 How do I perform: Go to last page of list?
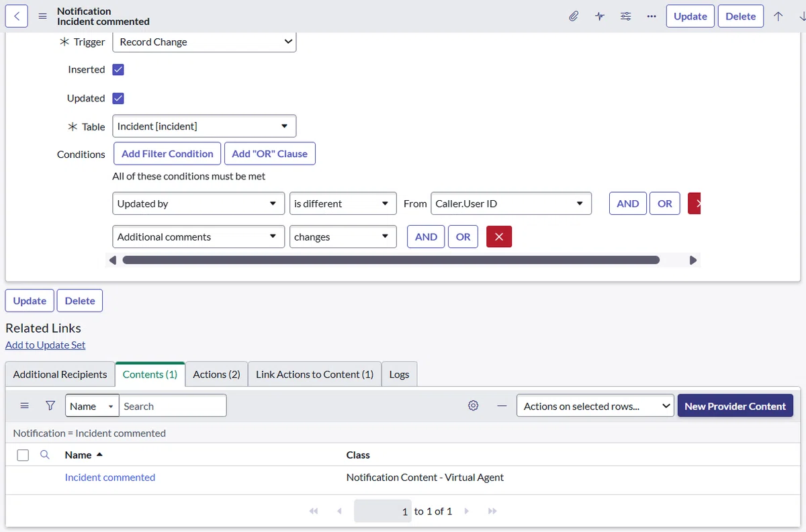(x=492, y=511)
